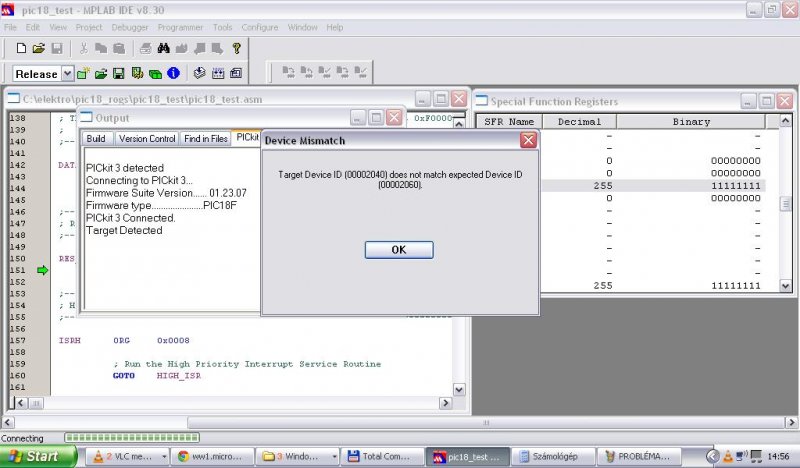Click the Make build icon
Viewport: 800px width, 468px height.
[199, 73]
